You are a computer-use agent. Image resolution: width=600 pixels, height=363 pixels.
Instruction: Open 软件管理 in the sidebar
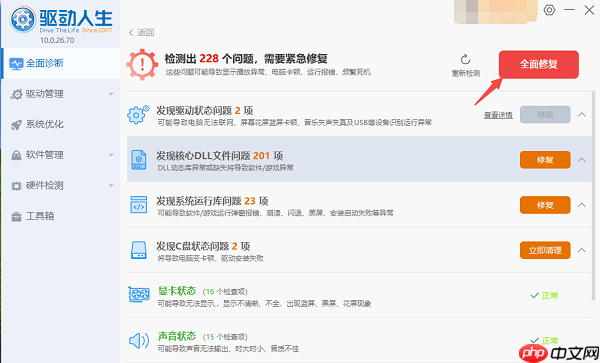[60, 155]
